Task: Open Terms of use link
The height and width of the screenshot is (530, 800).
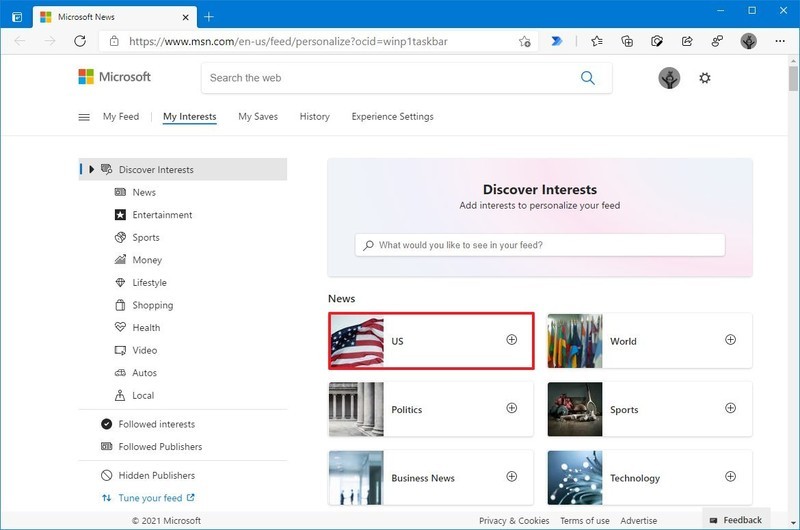Action: [585, 521]
